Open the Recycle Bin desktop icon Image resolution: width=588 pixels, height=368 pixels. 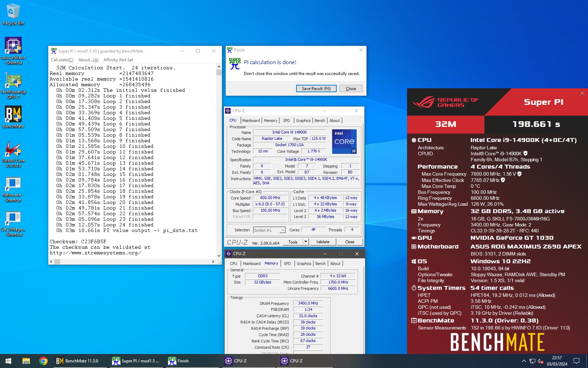[x=13, y=14]
